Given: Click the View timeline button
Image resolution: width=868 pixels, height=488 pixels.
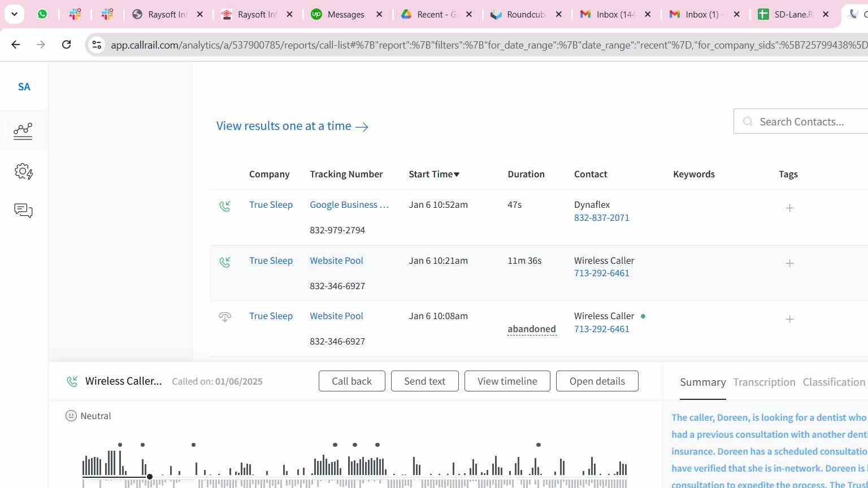Looking at the screenshot, I should click(507, 381).
